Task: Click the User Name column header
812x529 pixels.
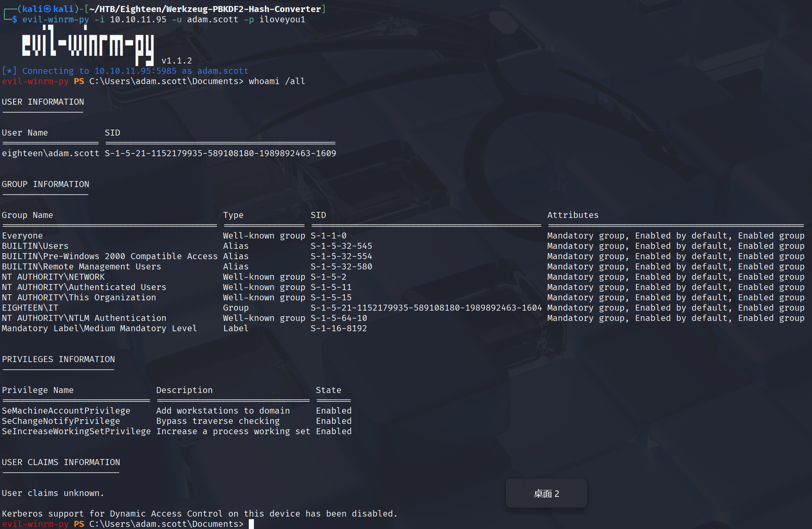Action: pyautogui.click(x=25, y=133)
